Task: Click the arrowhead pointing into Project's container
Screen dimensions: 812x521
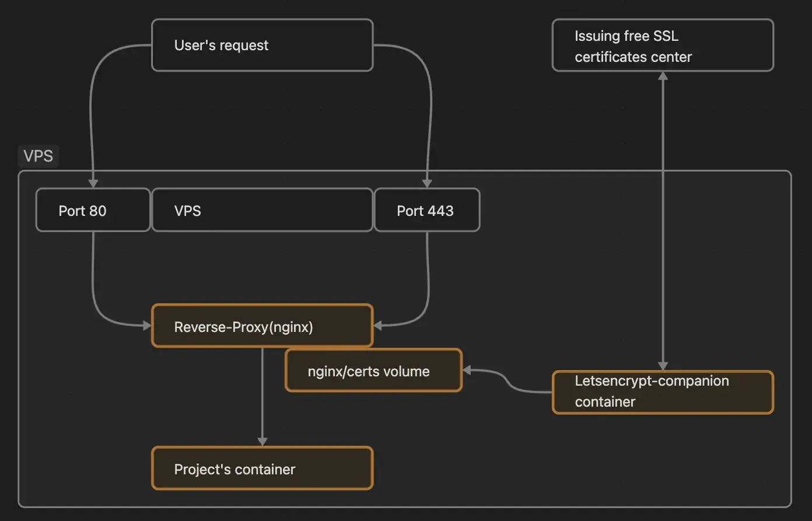Action: tap(262, 442)
